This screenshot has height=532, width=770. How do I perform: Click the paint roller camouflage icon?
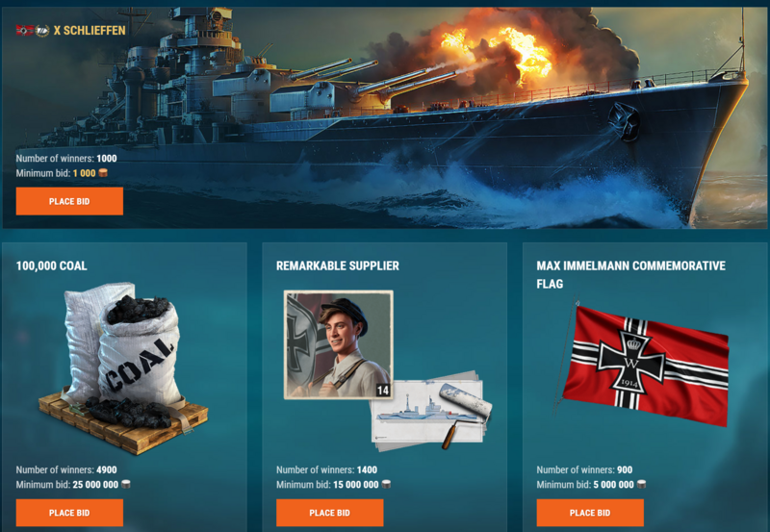pyautogui.click(x=466, y=415)
